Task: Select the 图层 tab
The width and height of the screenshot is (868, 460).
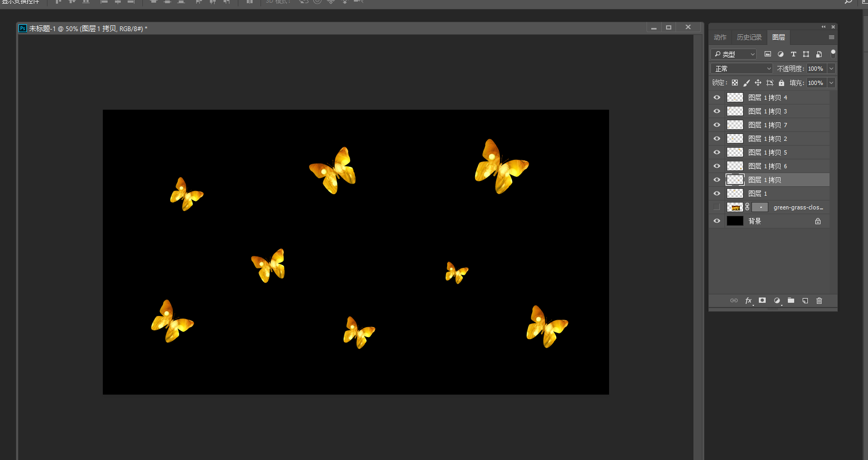Action: (778, 37)
